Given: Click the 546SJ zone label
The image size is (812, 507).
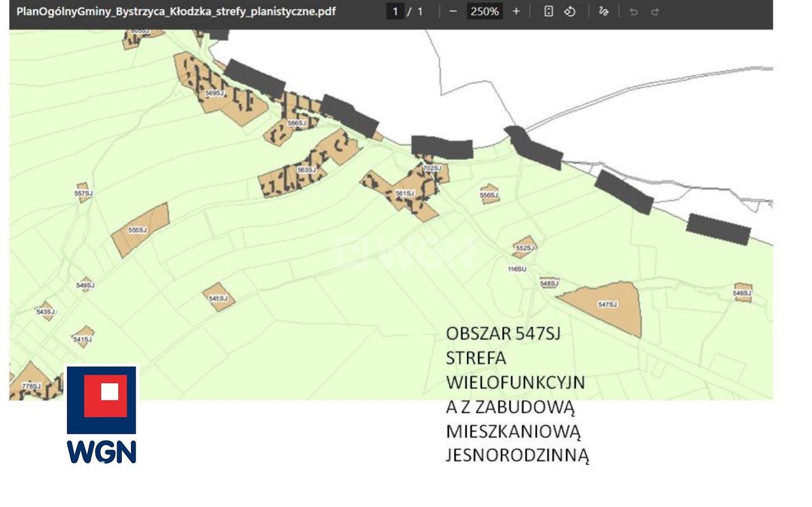Looking at the screenshot, I should tap(742, 293).
